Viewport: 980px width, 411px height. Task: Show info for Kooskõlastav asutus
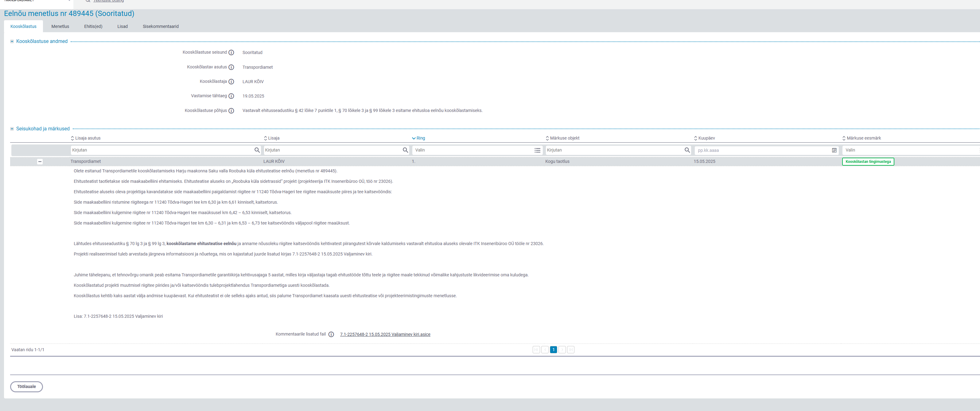pos(231,67)
